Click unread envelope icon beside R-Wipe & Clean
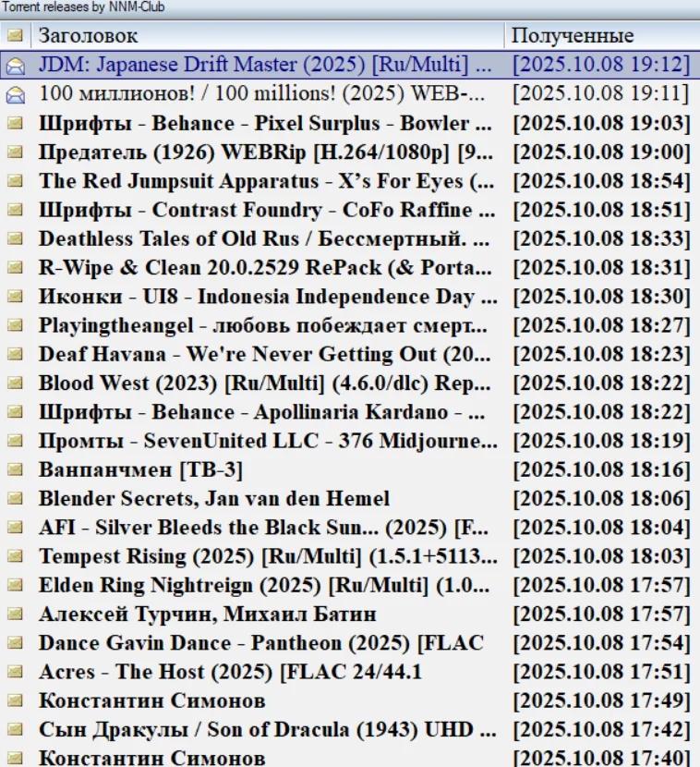The height and width of the screenshot is (767, 700). point(15,267)
